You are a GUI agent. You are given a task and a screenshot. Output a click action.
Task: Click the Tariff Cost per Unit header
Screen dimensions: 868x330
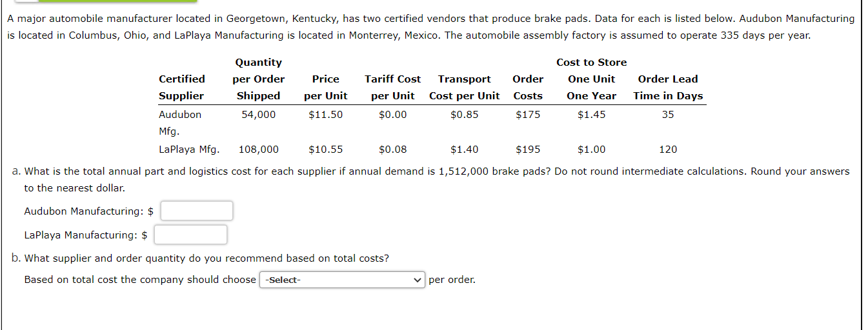(x=393, y=88)
